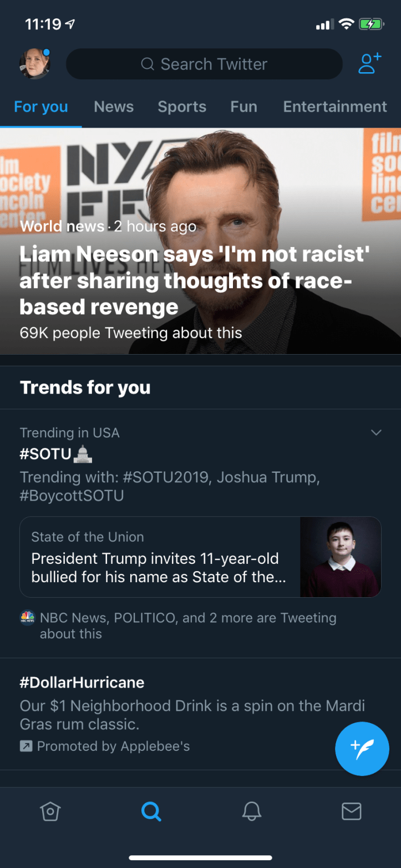The image size is (401, 868).
Task: Select the Fun tab
Action: (243, 107)
